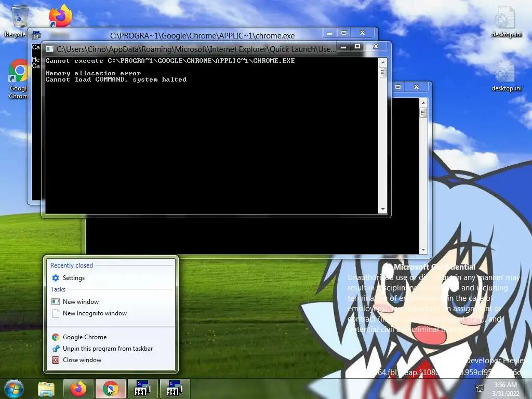The height and width of the screenshot is (399, 532).
Task: Click scroll up arrow in front console
Action: [383, 62]
